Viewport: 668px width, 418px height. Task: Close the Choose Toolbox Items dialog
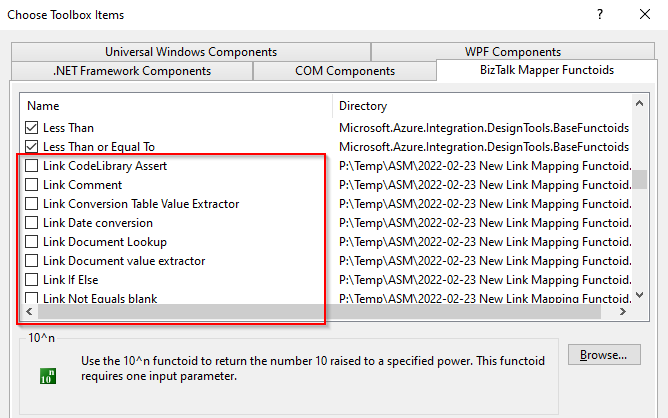click(x=645, y=15)
